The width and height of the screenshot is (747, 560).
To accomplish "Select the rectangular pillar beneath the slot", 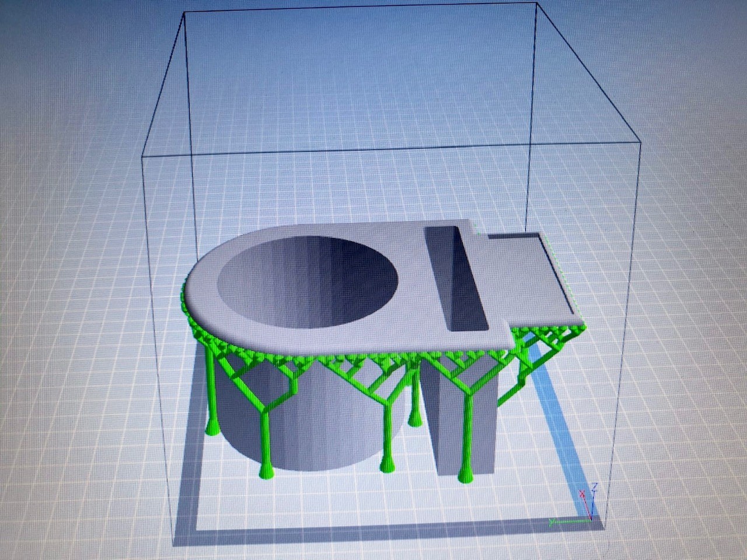I will [x=461, y=420].
